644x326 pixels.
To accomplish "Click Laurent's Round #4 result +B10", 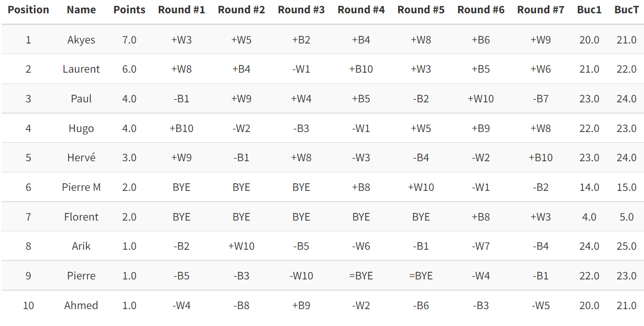I will coord(361,69).
